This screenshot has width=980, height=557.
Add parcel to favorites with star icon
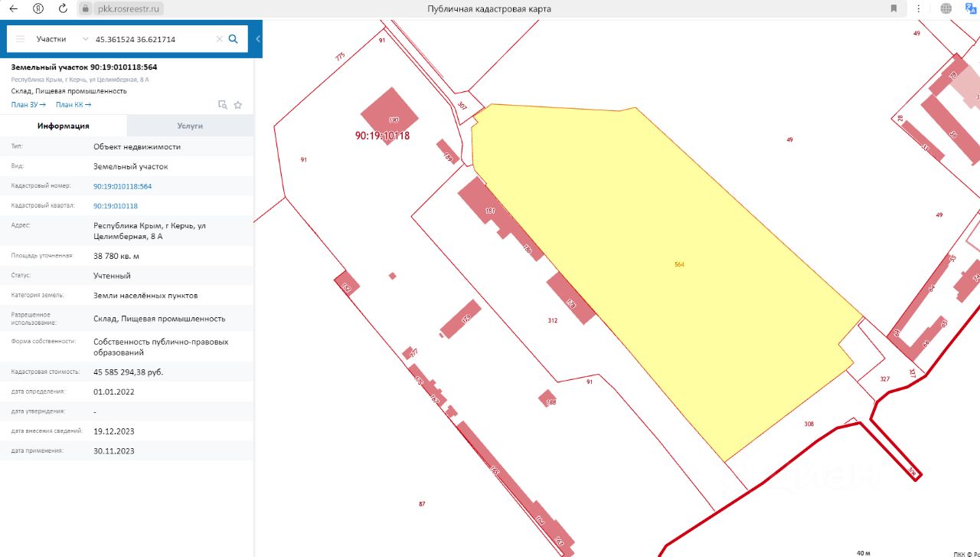pyautogui.click(x=238, y=105)
